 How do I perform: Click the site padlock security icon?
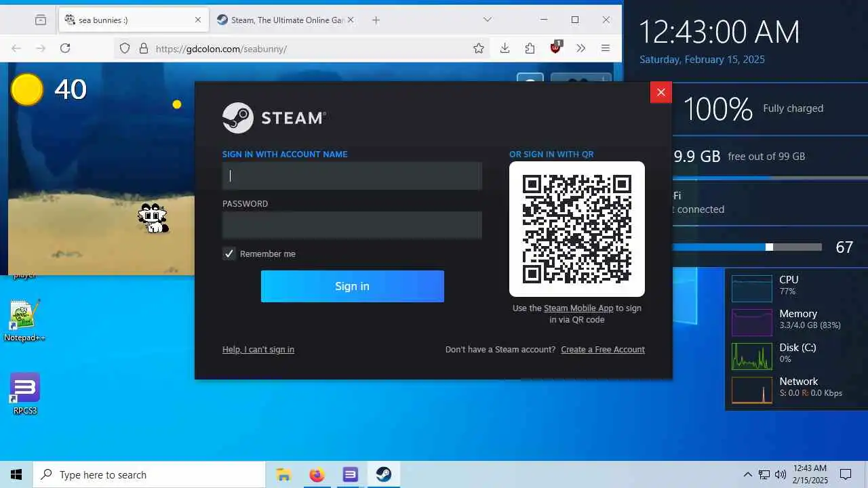pyautogui.click(x=143, y=48)
